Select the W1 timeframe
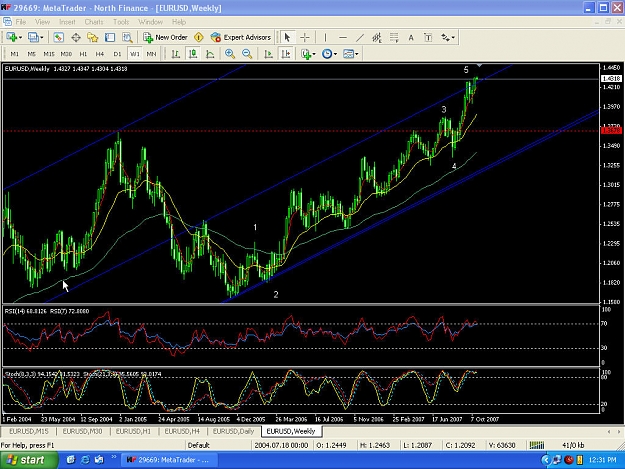 (x=134, y=54)
